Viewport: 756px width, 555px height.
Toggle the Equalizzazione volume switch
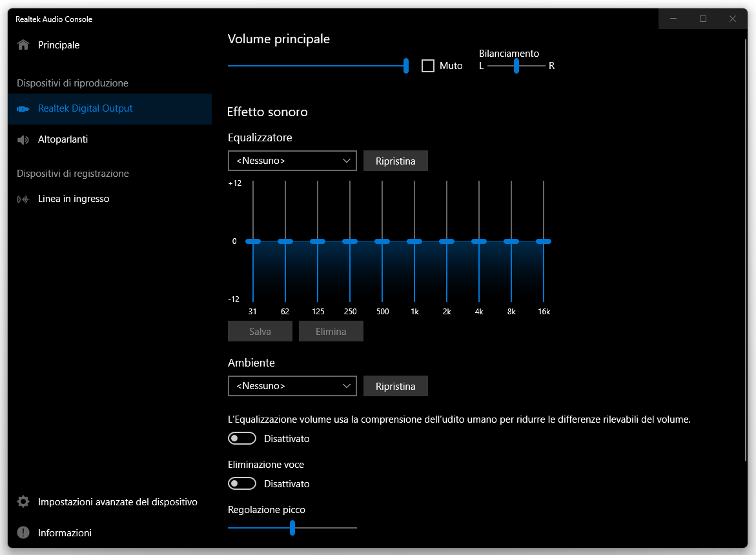[x=242, y=438]
